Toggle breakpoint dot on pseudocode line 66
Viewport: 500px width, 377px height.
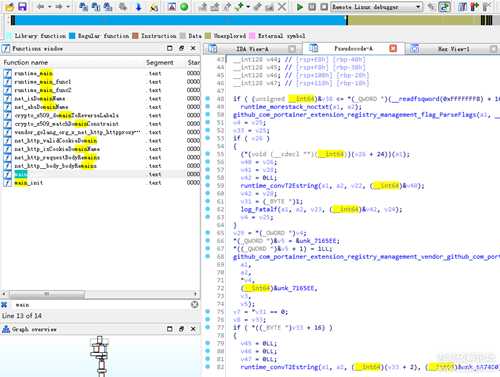(x=208, y=240)
